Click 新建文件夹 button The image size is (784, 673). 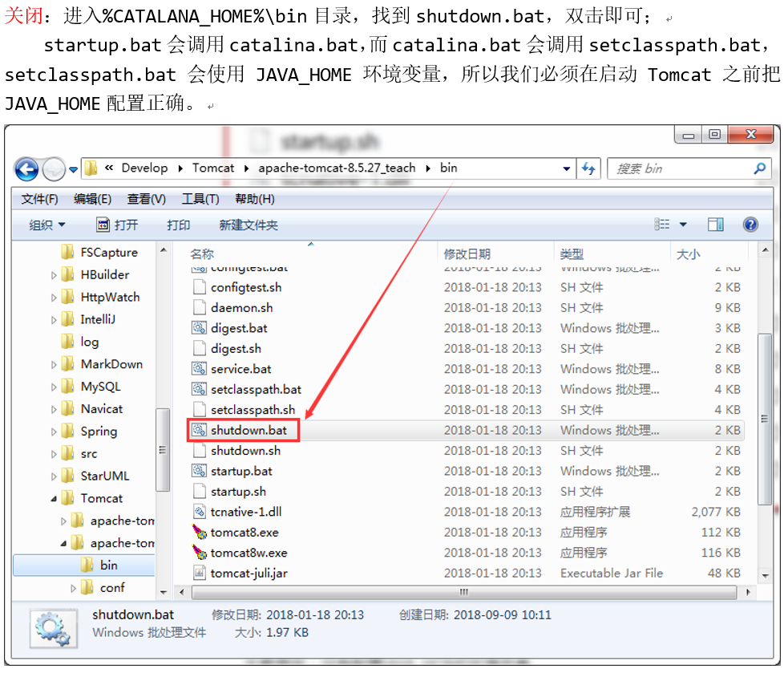tap(248, 225)
